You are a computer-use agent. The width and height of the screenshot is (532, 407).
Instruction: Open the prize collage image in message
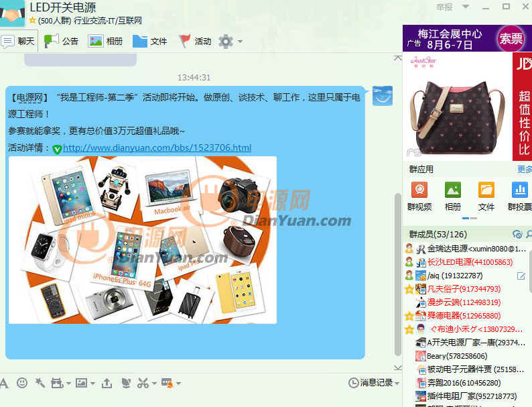point(143,240)
